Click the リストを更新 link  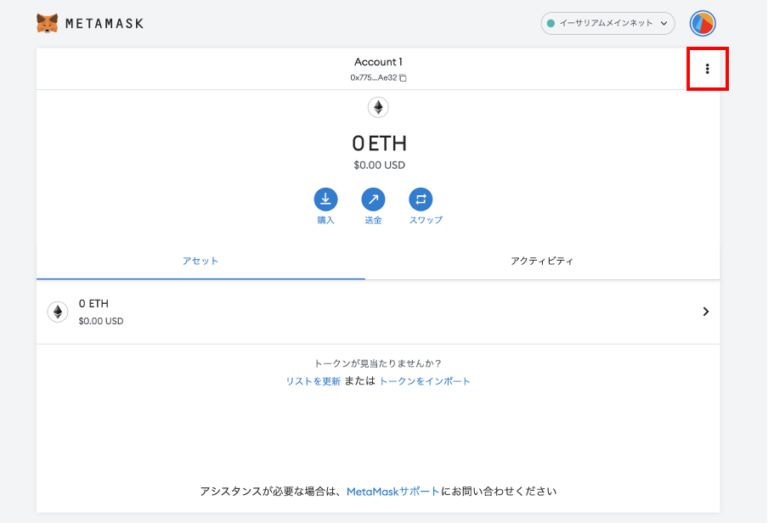point(313,381)
